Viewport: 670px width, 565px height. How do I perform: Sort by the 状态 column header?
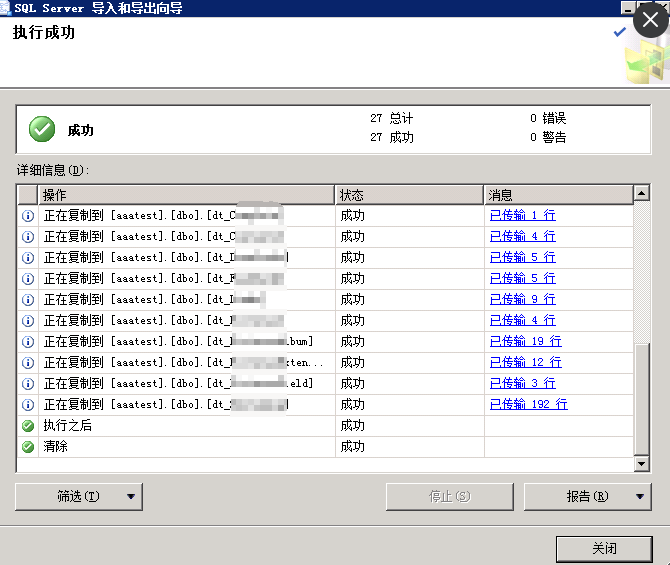click(409, 195)
